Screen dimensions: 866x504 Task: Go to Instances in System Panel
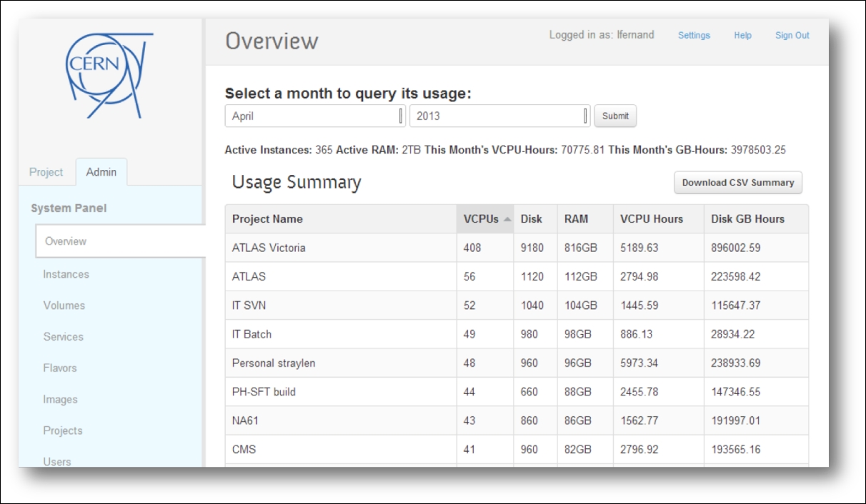click(x=66, y=274)
